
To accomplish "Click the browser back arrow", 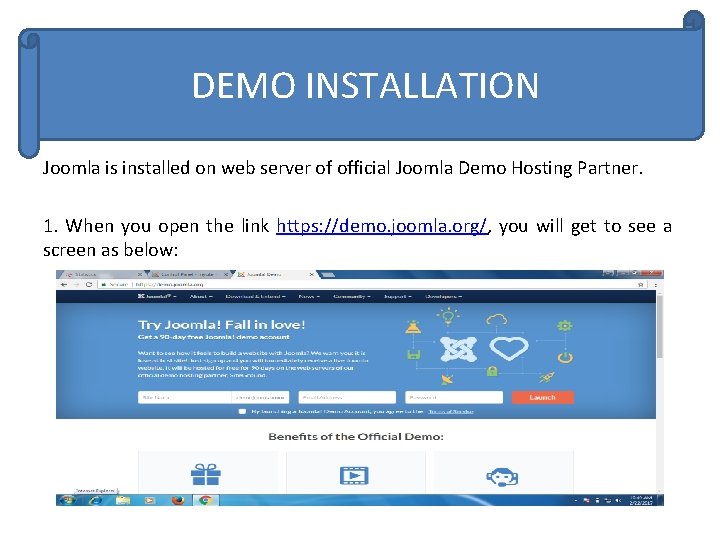I will pos(64,285).
